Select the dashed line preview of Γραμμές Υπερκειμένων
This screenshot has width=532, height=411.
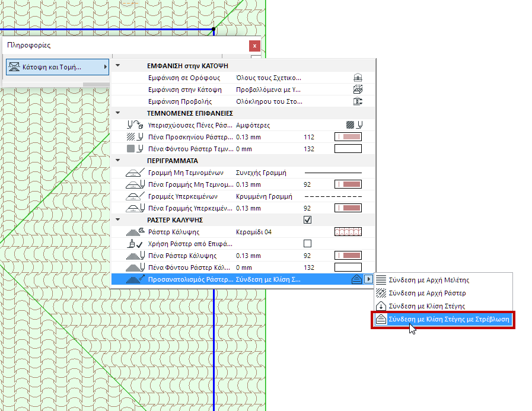coord(333,196)
